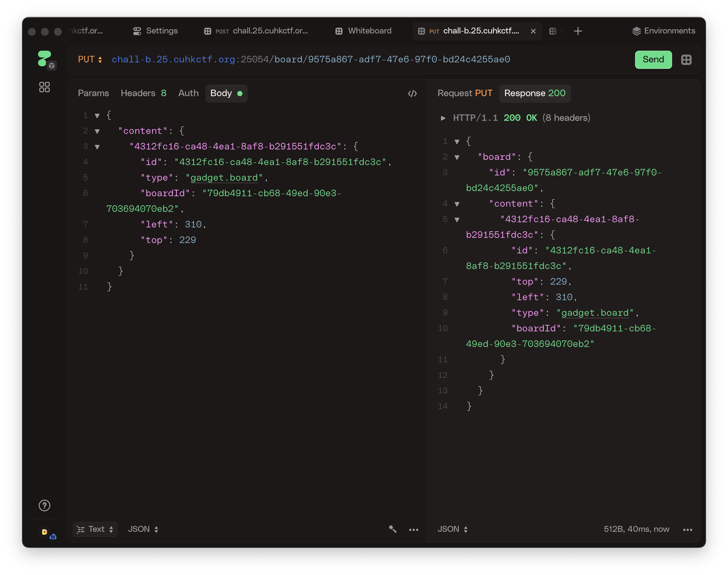The height and width of the screenshot is (575, 728).
Task: Open the workspace grid icon in the sidebar
Action: [45, 87]
